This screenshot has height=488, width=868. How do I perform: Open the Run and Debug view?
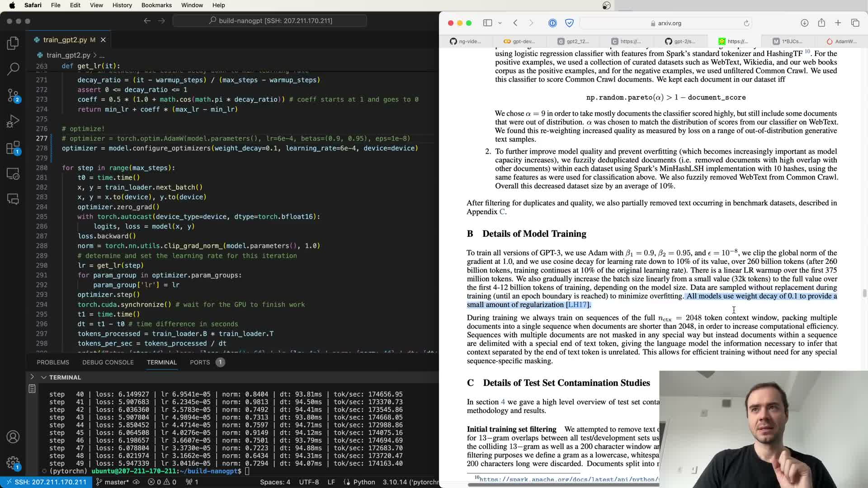(x=13, y=121)
